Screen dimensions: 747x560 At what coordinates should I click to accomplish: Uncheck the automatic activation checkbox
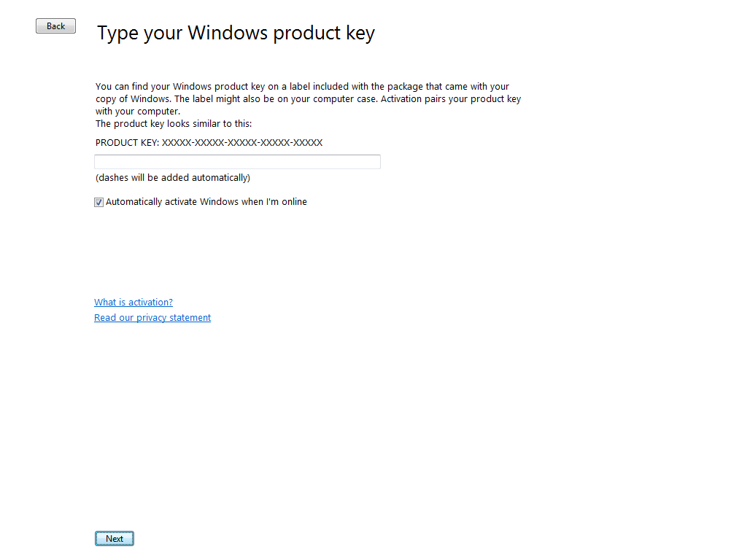pyautogui.click(x=99, y=203)
